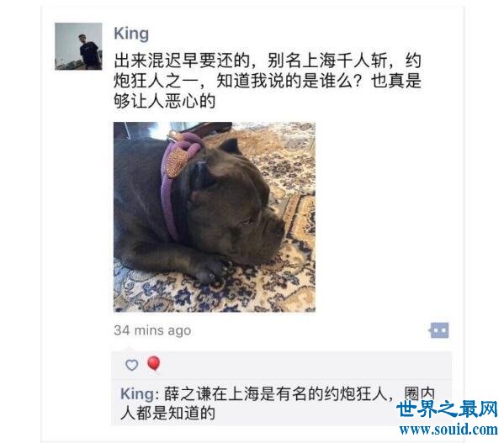Click the comment's second line '人都是知道的'

click(167, 413)
